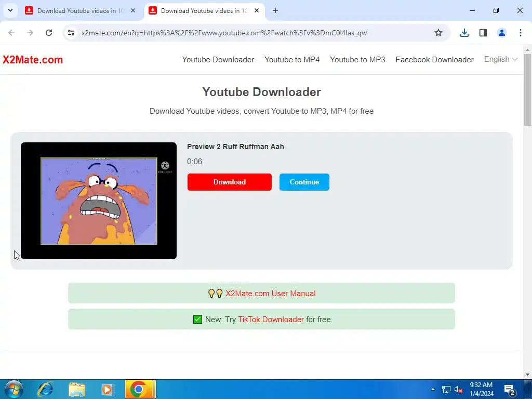Launch Internet Explorer from taskbar
The image size is (532, 399).
[x=46, y=390]
